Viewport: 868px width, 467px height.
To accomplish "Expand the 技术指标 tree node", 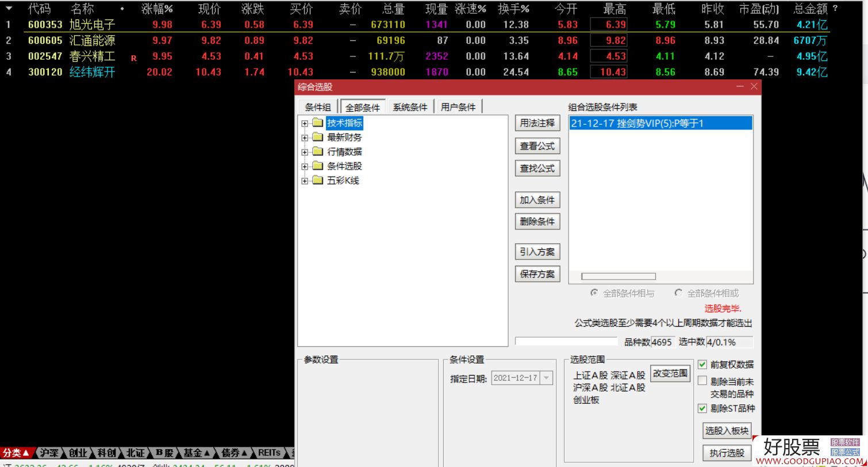I will 305,123.
